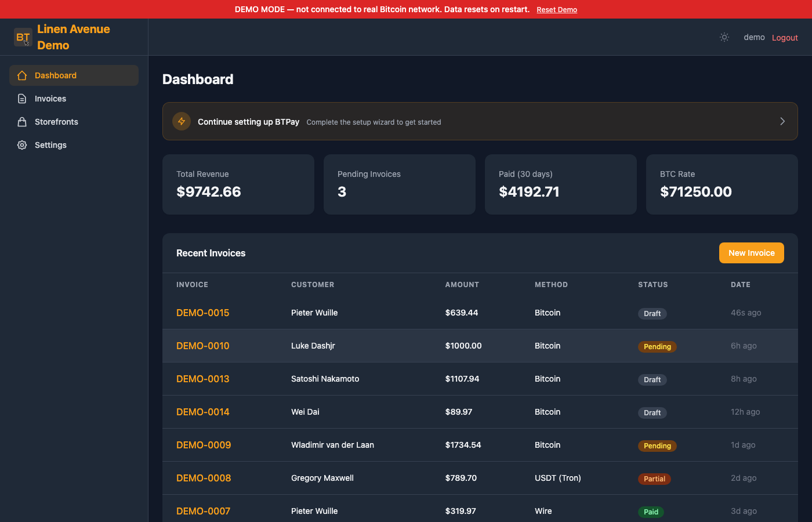Click the 12h ago date

click(x=745, y=412)
